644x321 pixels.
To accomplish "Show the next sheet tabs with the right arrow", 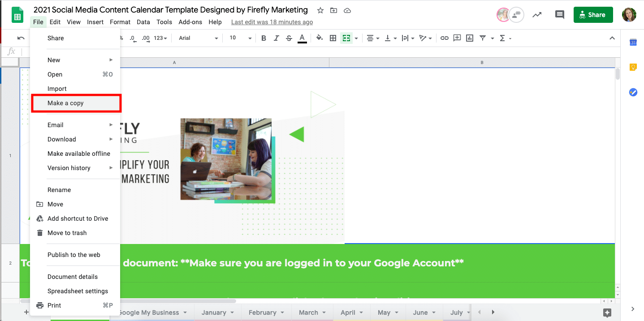I will coord(493,312).
